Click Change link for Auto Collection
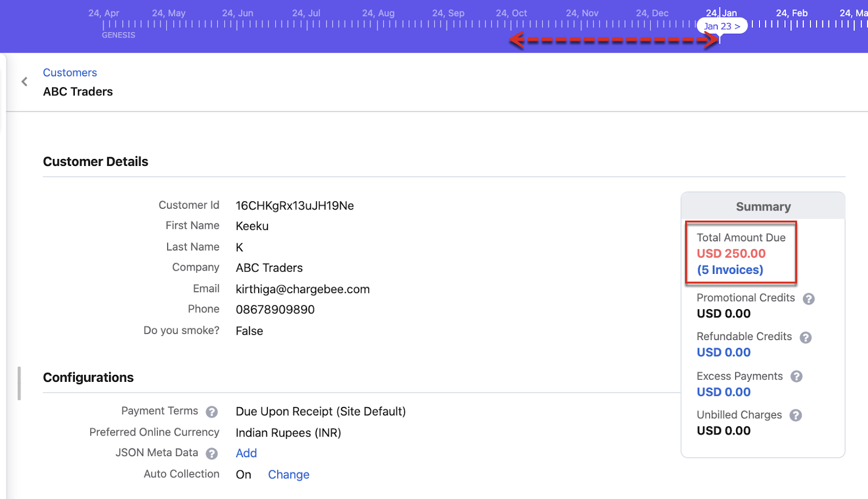Screen dimensions: 868x499 tap(289, 475)
